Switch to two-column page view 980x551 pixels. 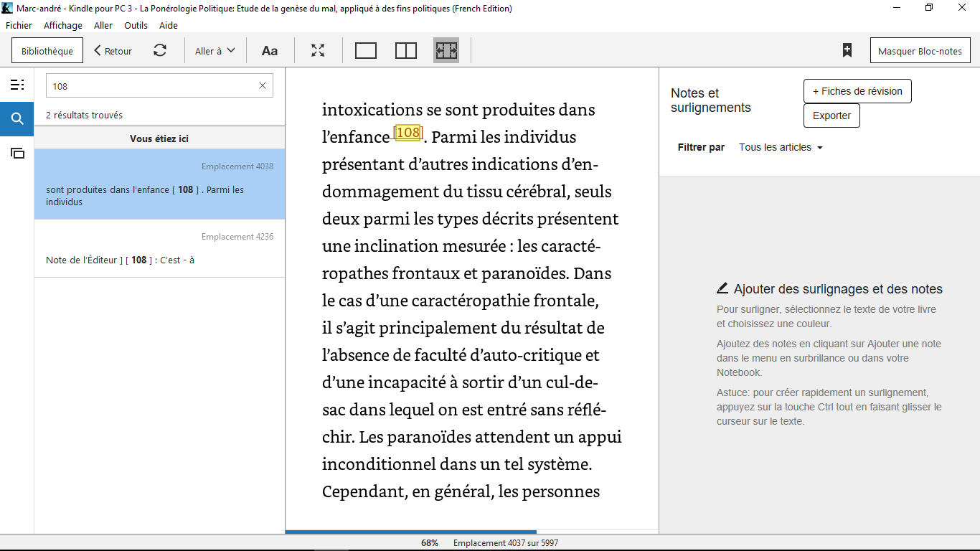tap(406, 51)
